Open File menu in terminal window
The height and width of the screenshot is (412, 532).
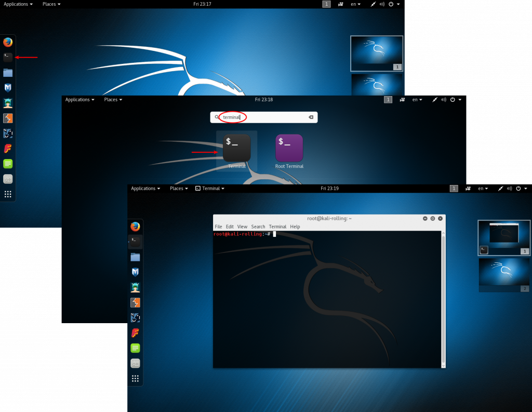[x=218, y=227]
